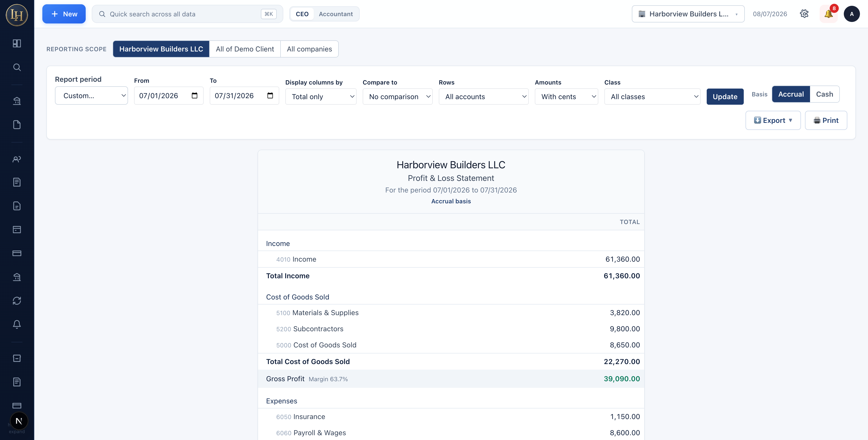Viewport: 868px width, 440px height.
Task: Open the Rows All accounts dropdown
Action: [484, 97]
